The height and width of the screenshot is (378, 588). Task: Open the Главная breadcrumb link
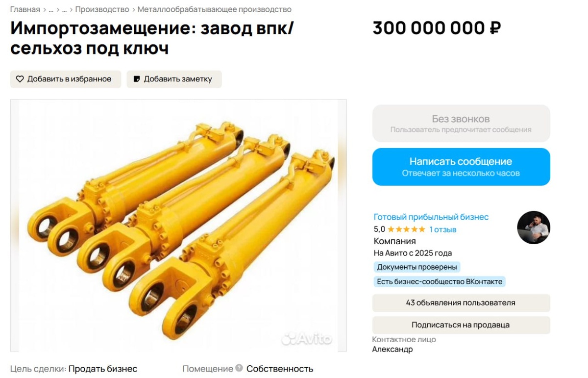(x=25, y=9)
